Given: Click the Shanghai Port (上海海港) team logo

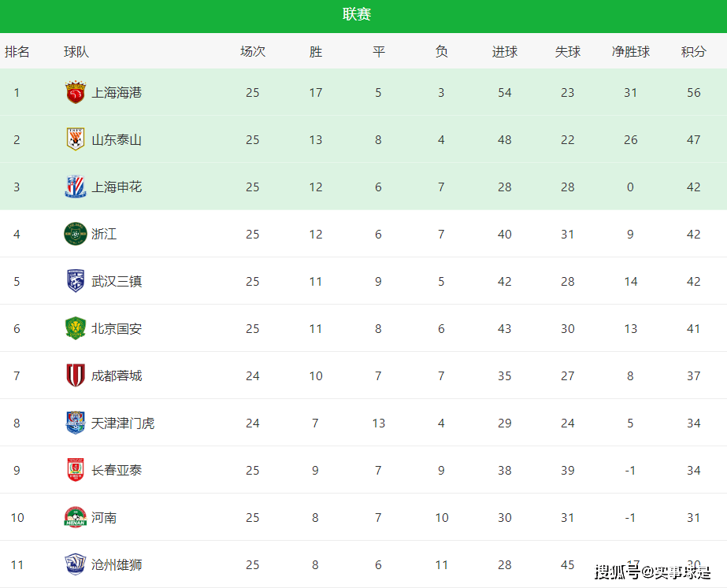Looking at the screenshot, I should tap(75, 92).
